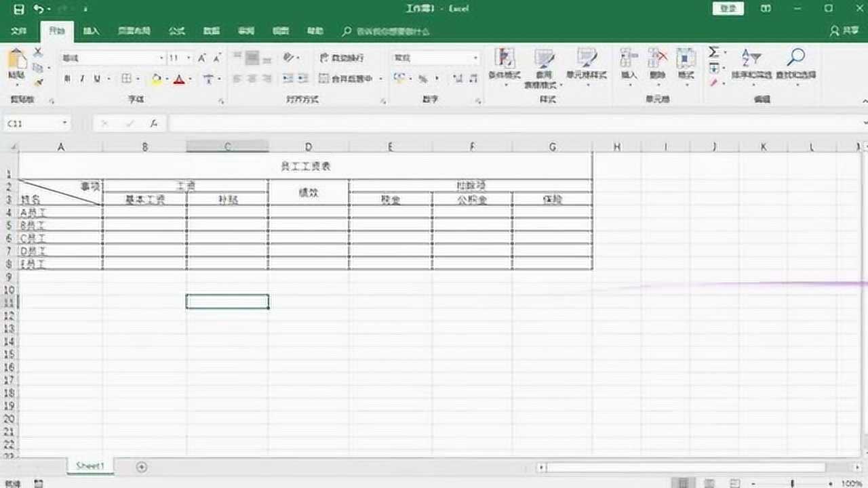The width and height of the screenshot is (868, 488).
Task: Click the Copy icon in clipboard group
Action: (x=38, y=67)
